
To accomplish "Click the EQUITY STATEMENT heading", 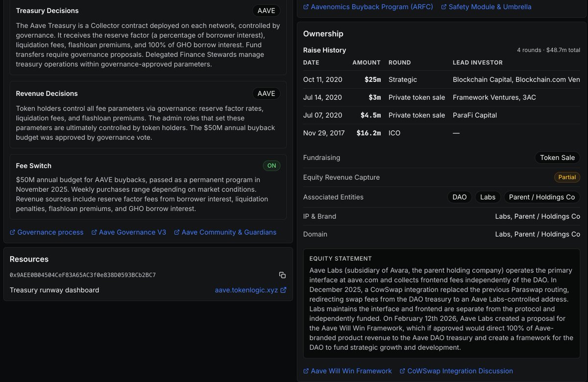I will click(x=341, y=259).
